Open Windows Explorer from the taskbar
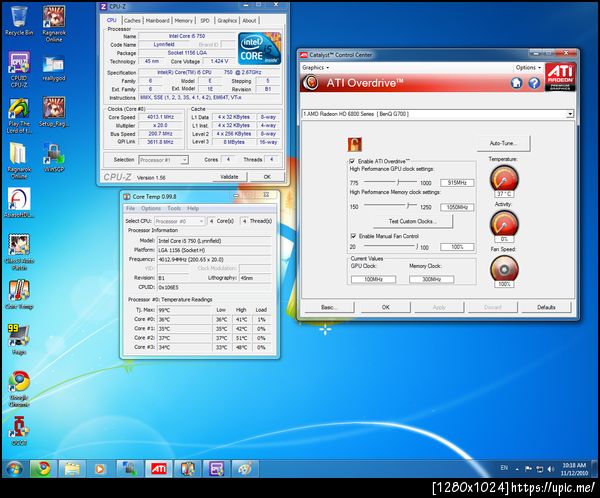 pos(72,469)
